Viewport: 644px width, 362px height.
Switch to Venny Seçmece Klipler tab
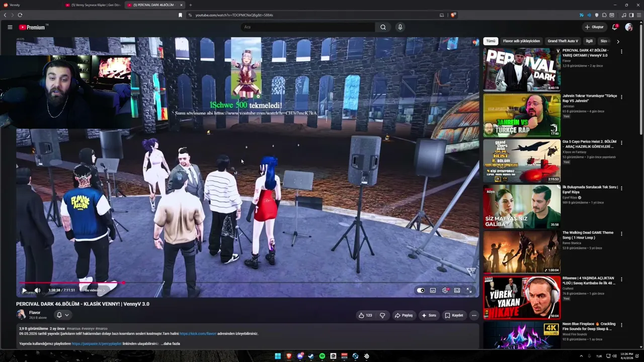coord(93,5)
